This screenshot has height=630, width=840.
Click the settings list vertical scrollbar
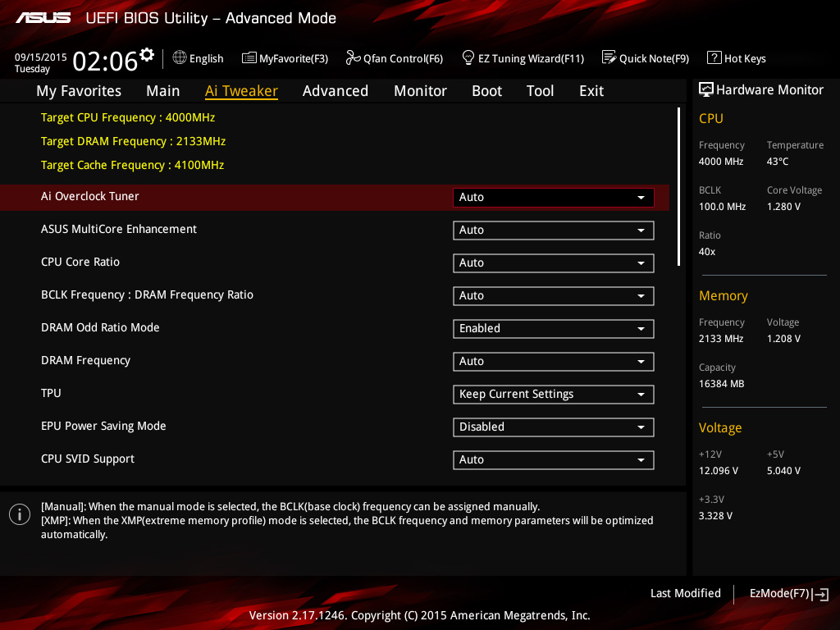point(678,187)
